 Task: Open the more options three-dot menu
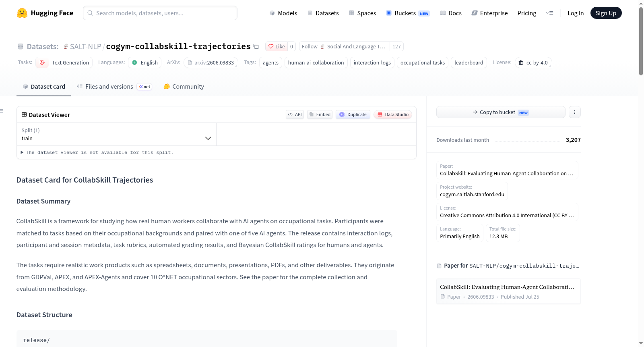tap(575, 112)
